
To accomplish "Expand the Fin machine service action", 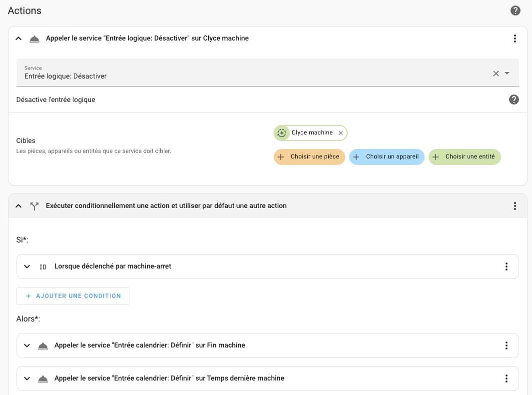I will coord(27,345).
